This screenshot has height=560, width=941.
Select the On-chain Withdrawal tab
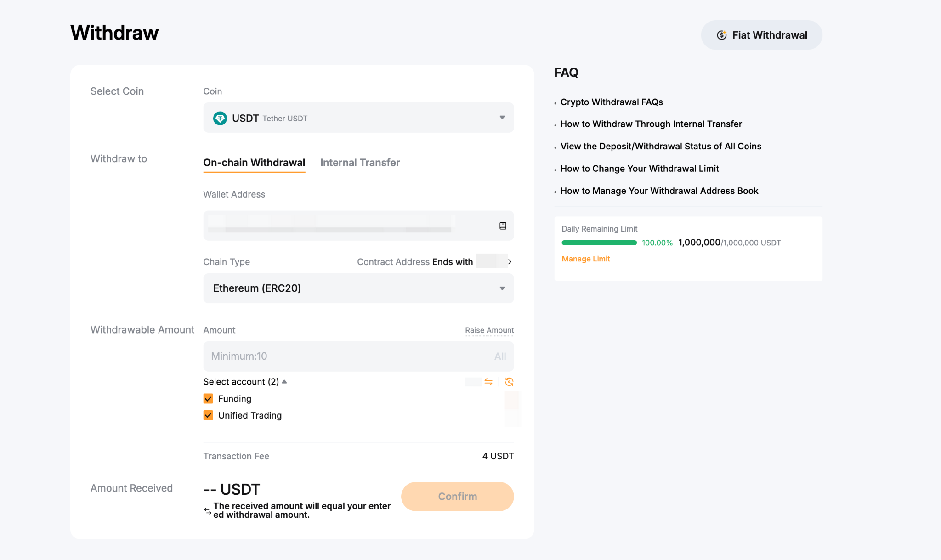pyautogui.click(x=254, y=163)
